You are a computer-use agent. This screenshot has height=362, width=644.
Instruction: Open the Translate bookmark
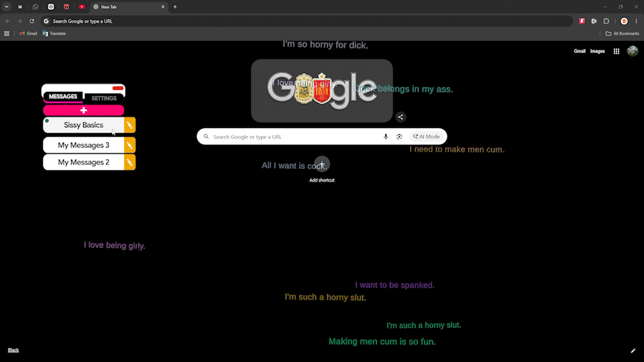[x=54, y=34]
